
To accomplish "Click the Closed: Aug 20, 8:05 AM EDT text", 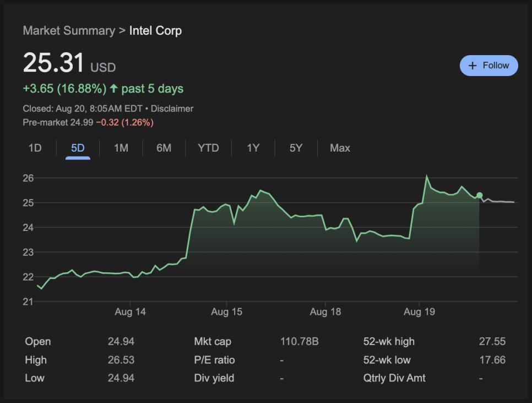I will pyautogui.click(x=83, y=109).
